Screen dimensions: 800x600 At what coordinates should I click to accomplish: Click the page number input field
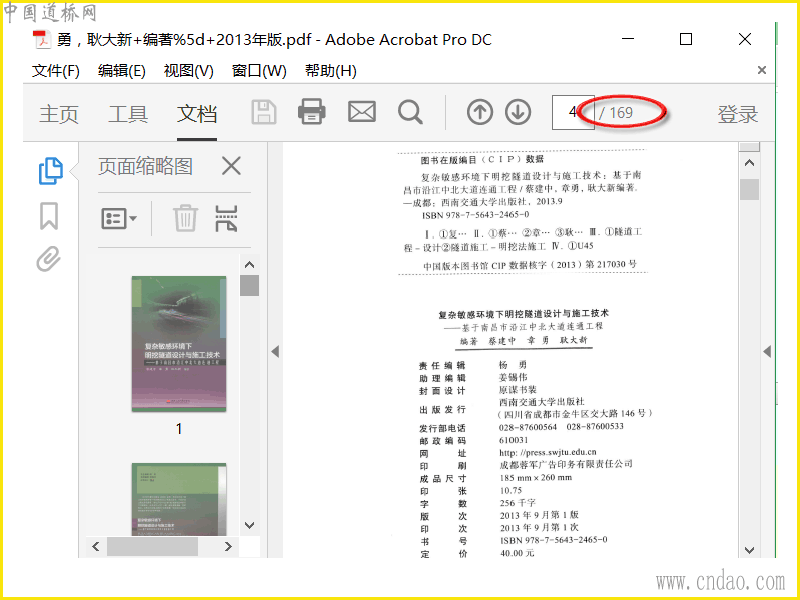click(x=573, y=112)
